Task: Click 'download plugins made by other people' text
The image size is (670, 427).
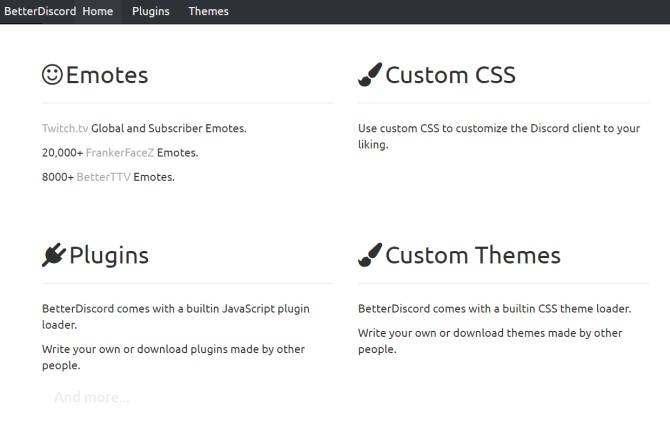Action: pos(173,357)
